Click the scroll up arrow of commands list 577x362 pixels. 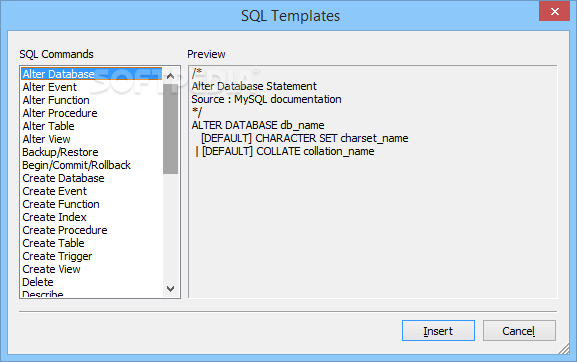tap(170, 76)
